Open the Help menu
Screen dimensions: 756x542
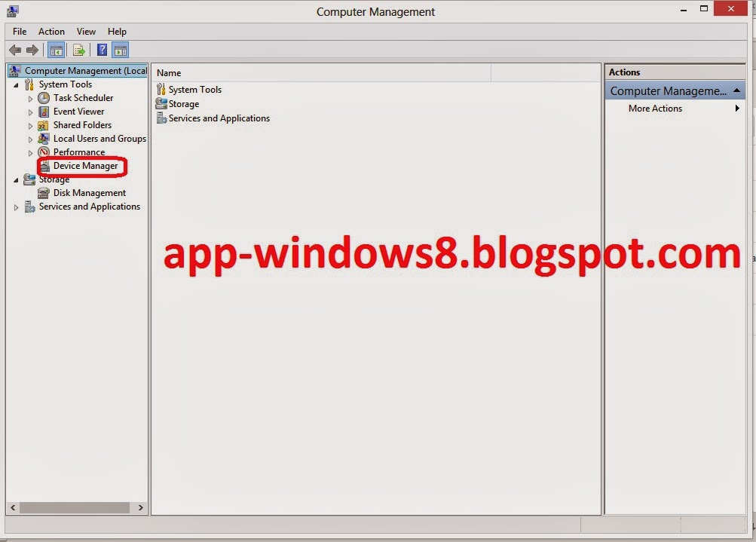(x=117, y=32)
